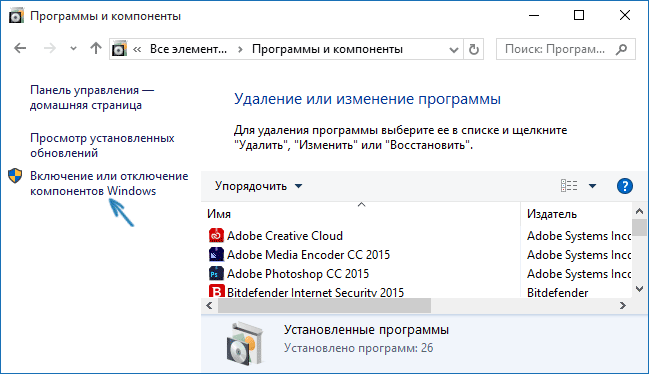Image resolution: width=649 pixels, height=374 pixels.
Task: Click the shield icon beside Windows components
Action: pos(15,176)
